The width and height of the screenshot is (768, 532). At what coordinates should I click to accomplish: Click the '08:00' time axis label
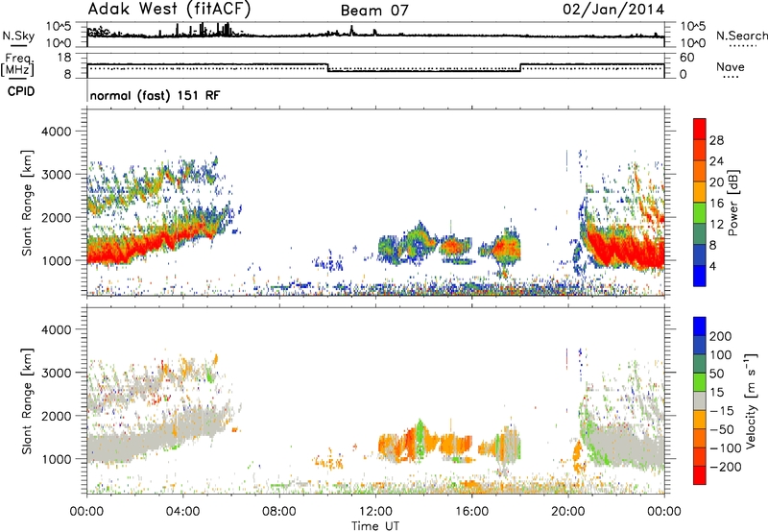coord(279,512)
